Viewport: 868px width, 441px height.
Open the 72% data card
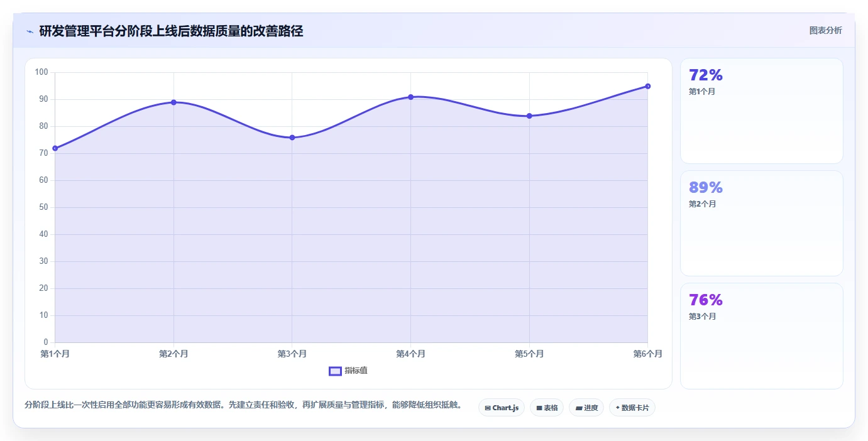761,111
